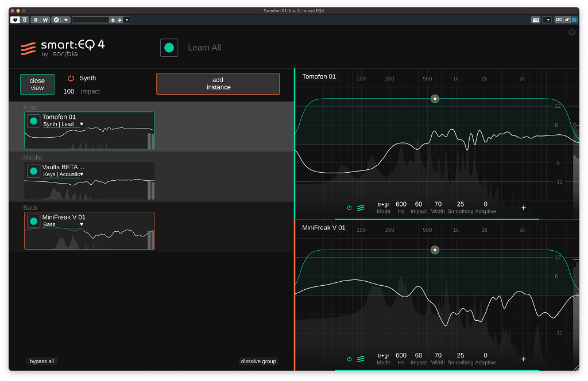Click the Middle layer label
The width and height of the screenshot is (588, 381).
(33, 158)
